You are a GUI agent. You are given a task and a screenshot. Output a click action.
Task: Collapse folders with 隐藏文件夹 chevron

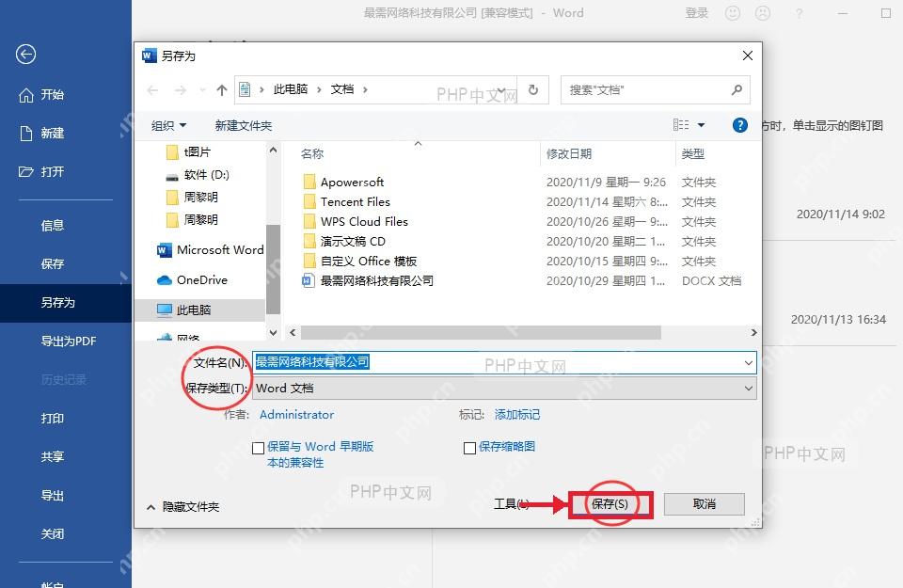(150, 507)
